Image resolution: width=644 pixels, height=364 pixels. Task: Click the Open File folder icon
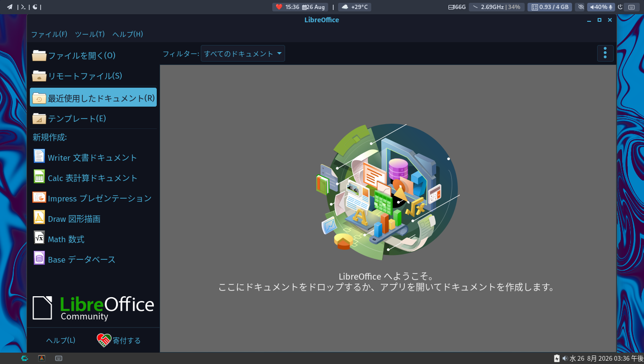pos(39,55)
